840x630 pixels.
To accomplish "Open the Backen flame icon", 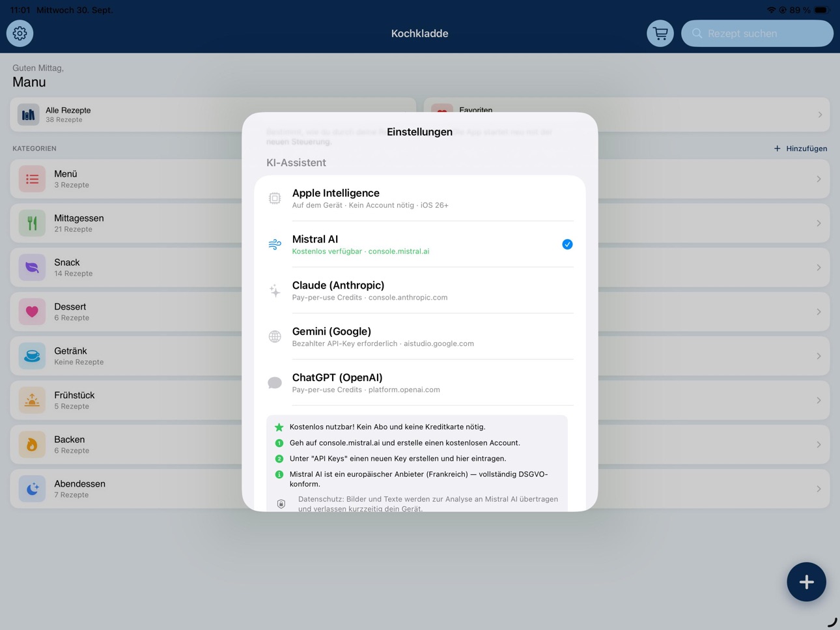I will coord(32,445).
